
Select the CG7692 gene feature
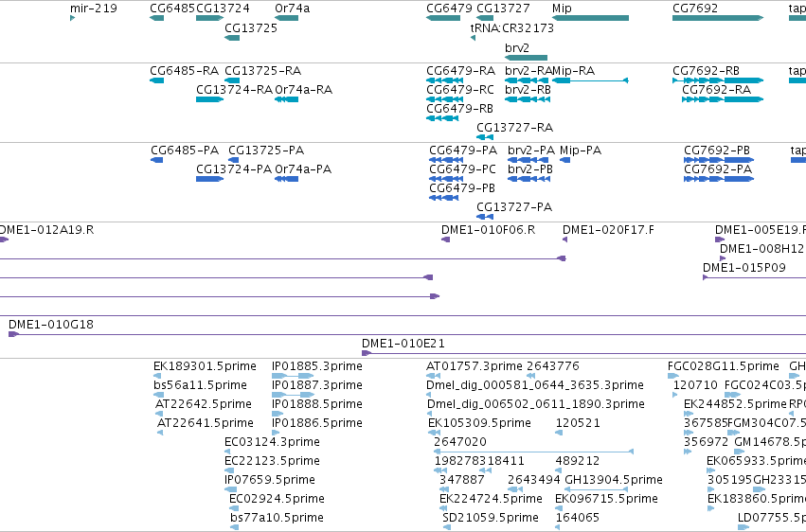718,18
